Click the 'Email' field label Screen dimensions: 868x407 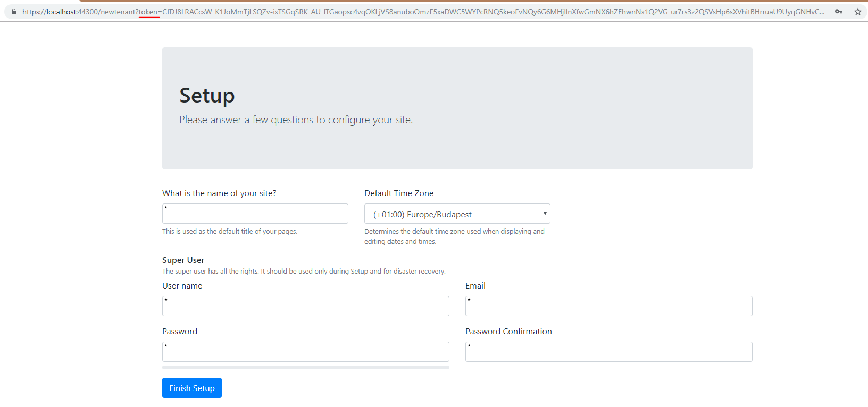click(475, 286)
